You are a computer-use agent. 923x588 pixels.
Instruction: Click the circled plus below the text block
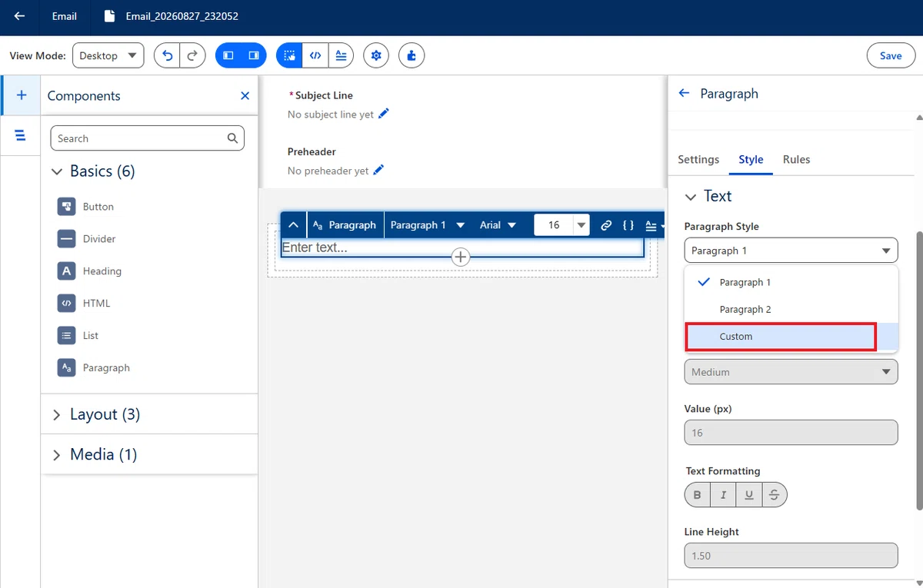[x=460, y=257]
